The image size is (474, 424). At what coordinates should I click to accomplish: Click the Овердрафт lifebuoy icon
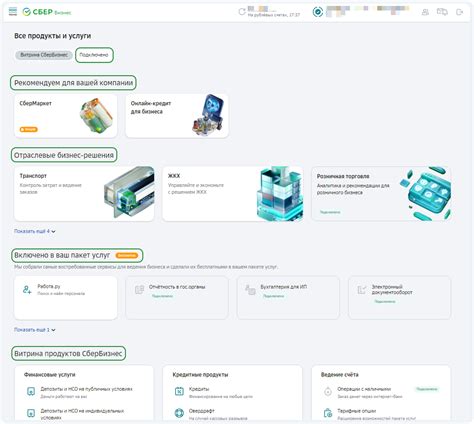(x=179, y=413)
